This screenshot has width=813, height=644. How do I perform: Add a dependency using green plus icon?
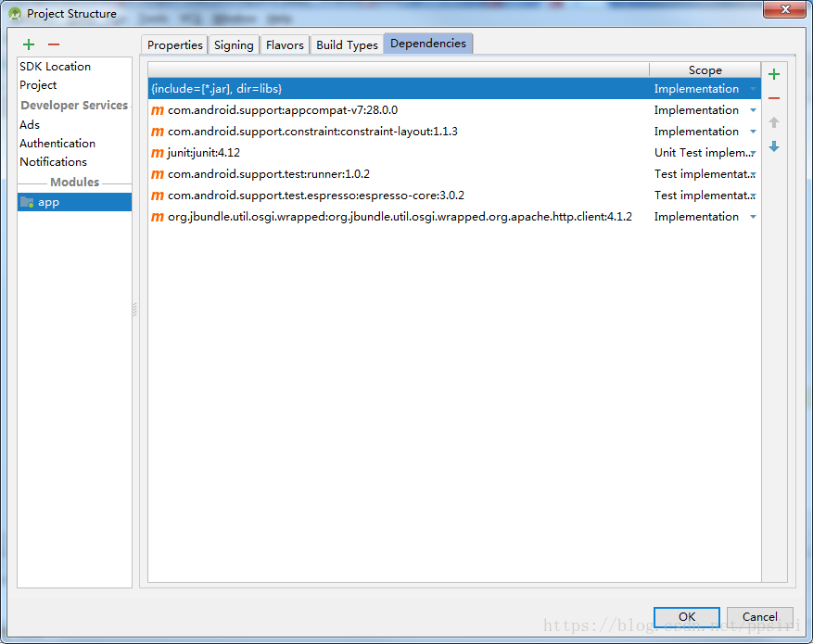tap(773, 74)
